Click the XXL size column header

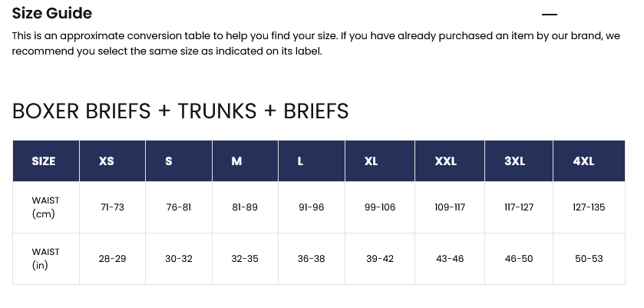(x=445, y=161)
